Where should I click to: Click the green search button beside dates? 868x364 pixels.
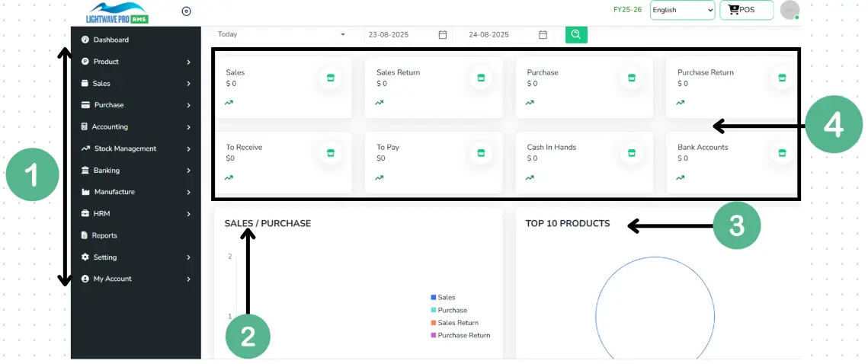click(x=576, y=34)
